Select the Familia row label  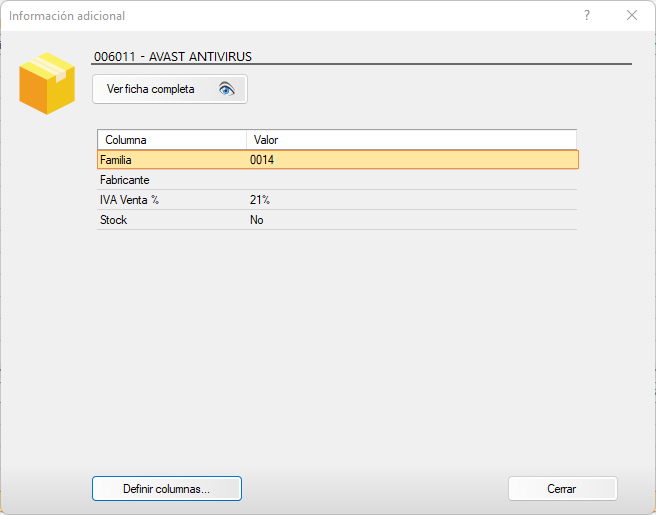pos(116,160)
